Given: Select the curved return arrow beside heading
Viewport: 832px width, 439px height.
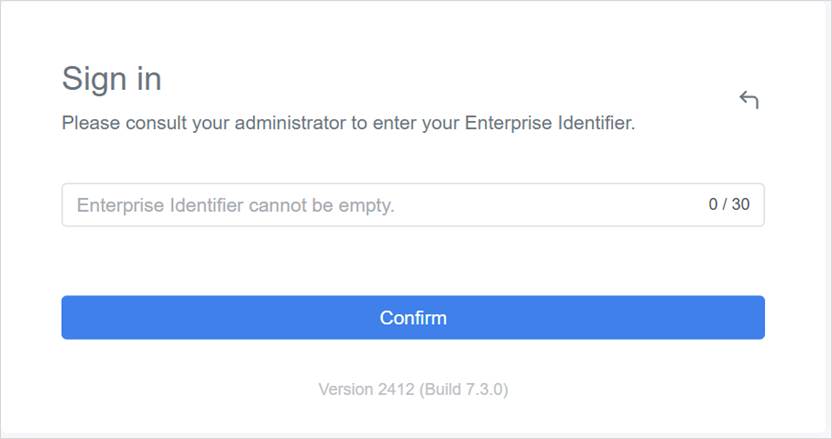Looking at the screenshot, I should pyautogui.click(x=749, y=99).
